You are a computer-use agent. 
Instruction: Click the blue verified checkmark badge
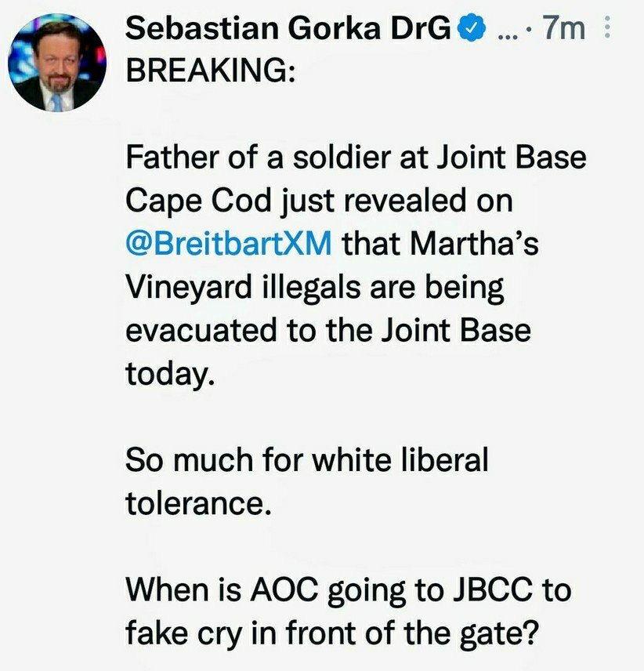click(x=468, y=29)
